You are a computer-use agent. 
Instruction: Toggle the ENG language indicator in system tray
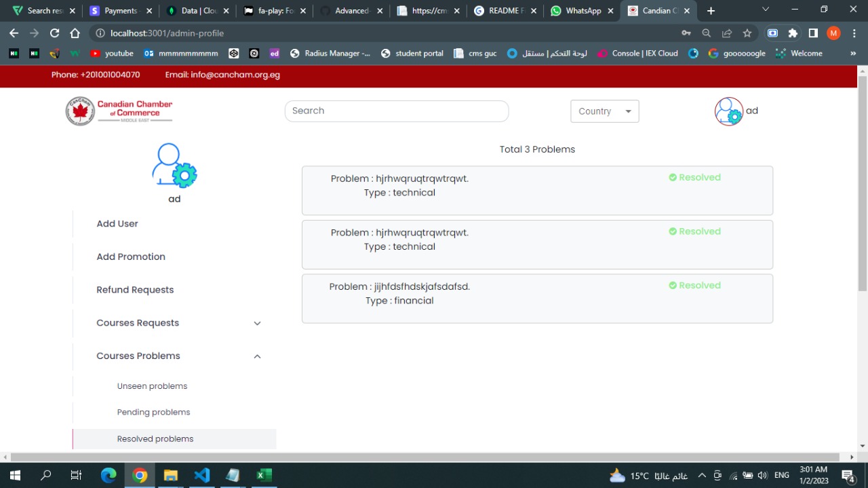[x=781, y=475]
